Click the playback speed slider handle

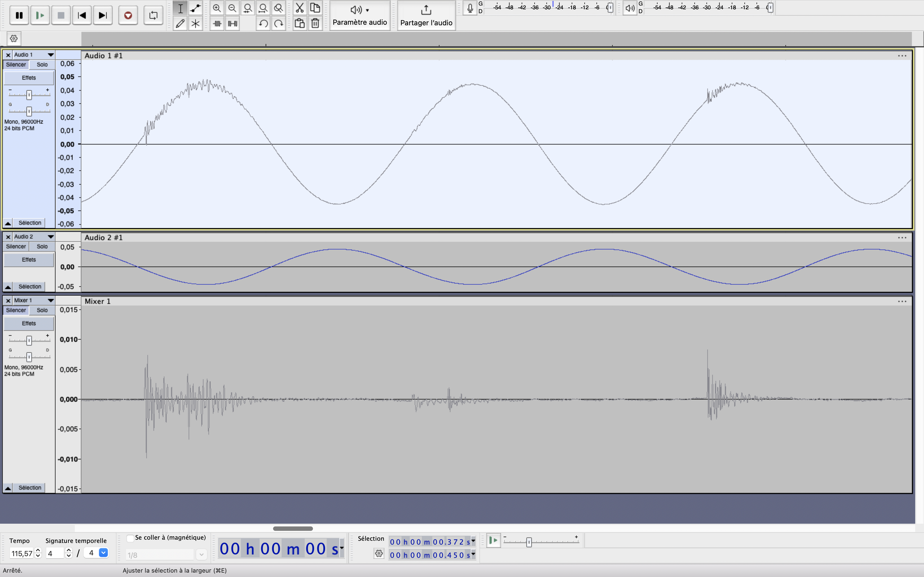(529, 542)
